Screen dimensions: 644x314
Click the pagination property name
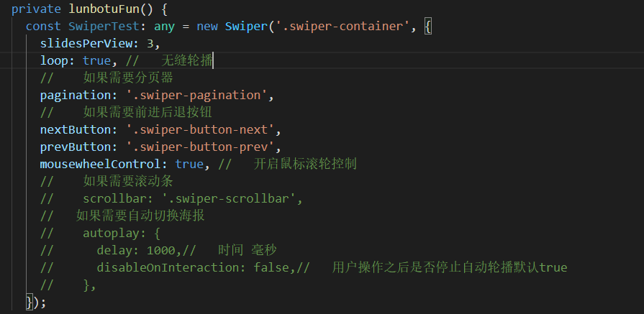pyautogui.click(x=76, y=95)
